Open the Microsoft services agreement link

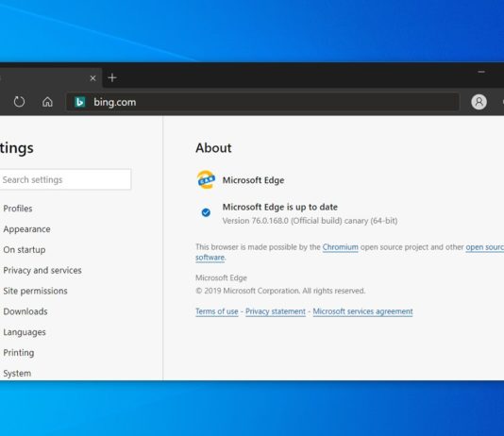362,311
